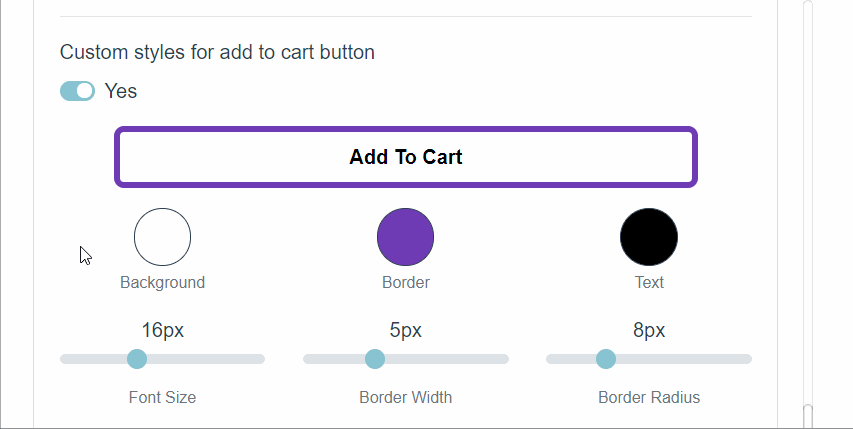This screenshot has height=429, width=853.
Task: Click the vertical scrollbar on the right
Action: point(808,200)
